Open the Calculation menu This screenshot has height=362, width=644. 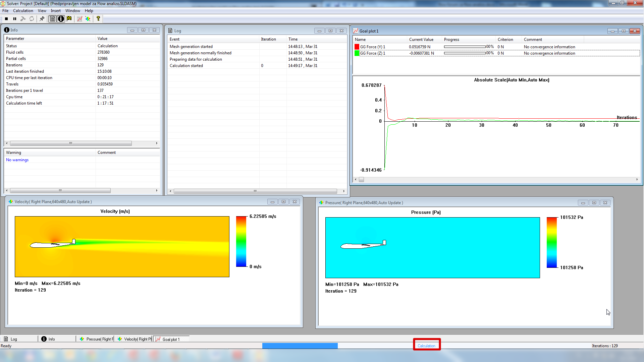click(23, 11)
